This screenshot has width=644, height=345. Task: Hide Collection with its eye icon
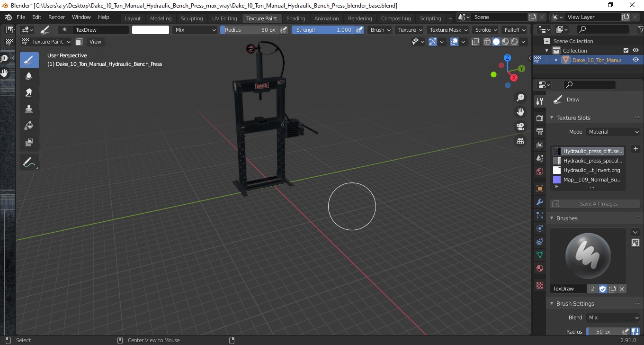[635, 50]
